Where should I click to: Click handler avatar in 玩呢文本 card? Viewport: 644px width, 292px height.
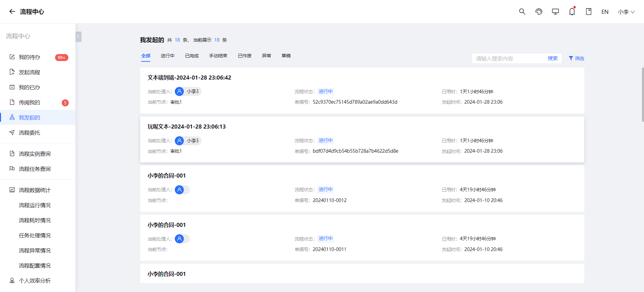[179, 141]
